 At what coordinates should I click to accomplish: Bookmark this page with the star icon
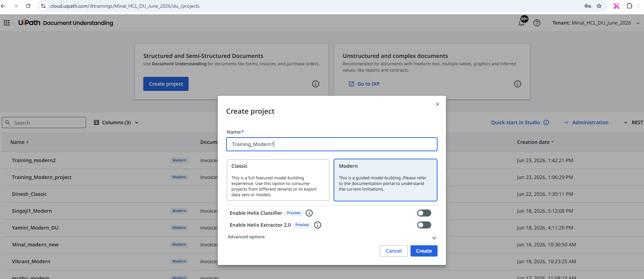[599, 6]
